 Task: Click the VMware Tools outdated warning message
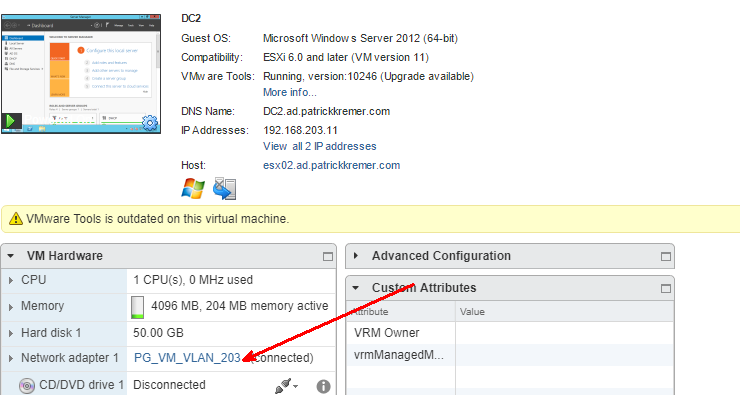click(x=157, y=219)
